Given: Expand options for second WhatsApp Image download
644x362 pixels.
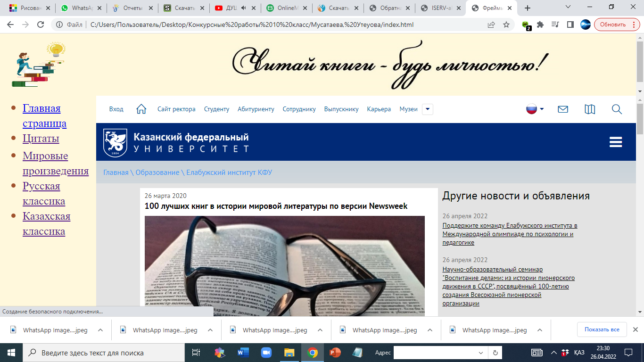Looking at the screenshot, I should pos(210,330).
